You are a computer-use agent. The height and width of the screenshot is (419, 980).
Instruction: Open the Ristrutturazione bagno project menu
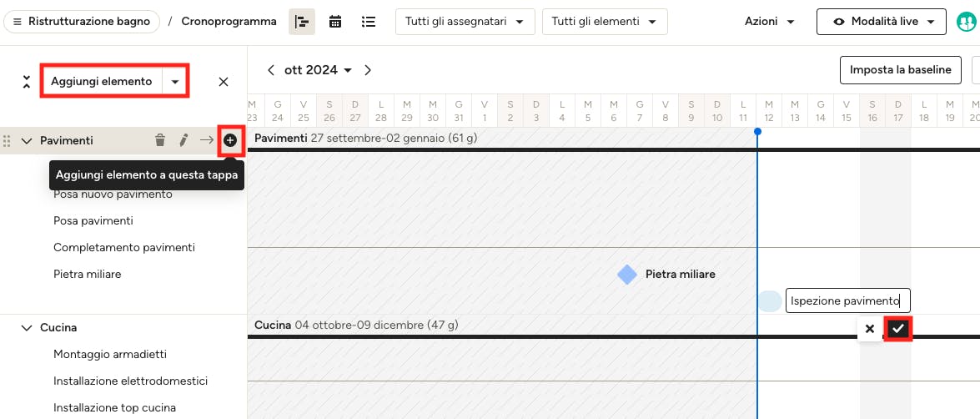tap(81, 22)
